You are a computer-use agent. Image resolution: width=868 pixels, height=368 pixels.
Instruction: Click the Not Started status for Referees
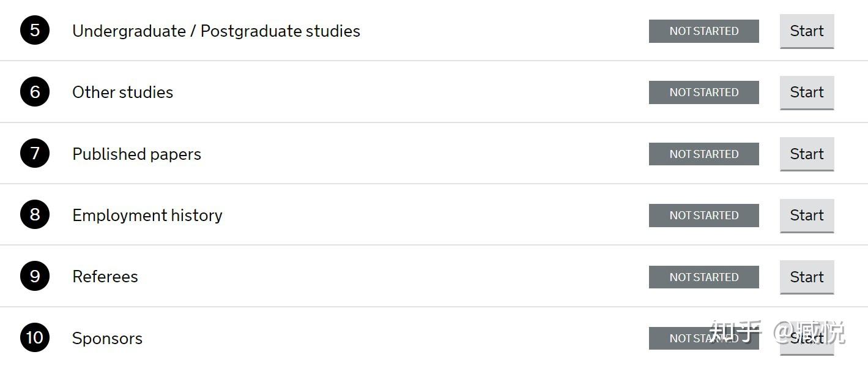[x=703, y=277]
